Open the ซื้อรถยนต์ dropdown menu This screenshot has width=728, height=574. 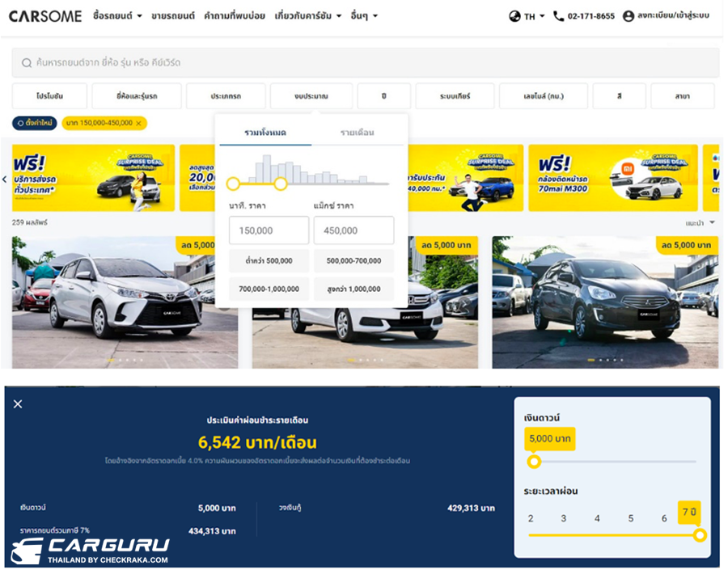[x=117, y=16]
